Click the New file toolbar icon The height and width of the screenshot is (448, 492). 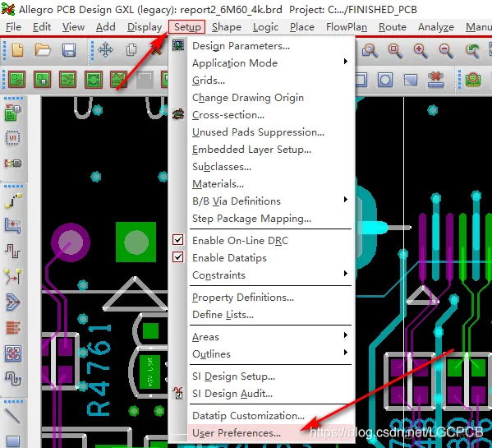(17, 50)
